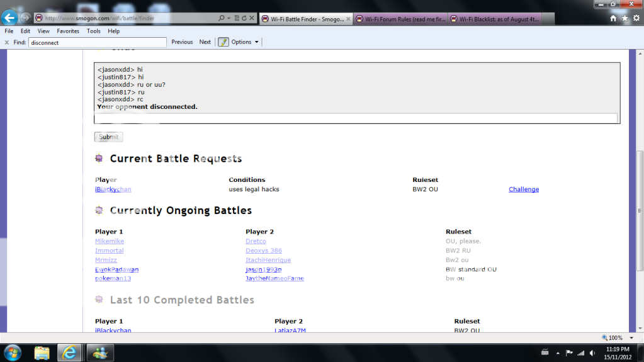Refresh the page with the reload icon
The height and width of the screenshot is (362, 644).
(x=244, y=18)
